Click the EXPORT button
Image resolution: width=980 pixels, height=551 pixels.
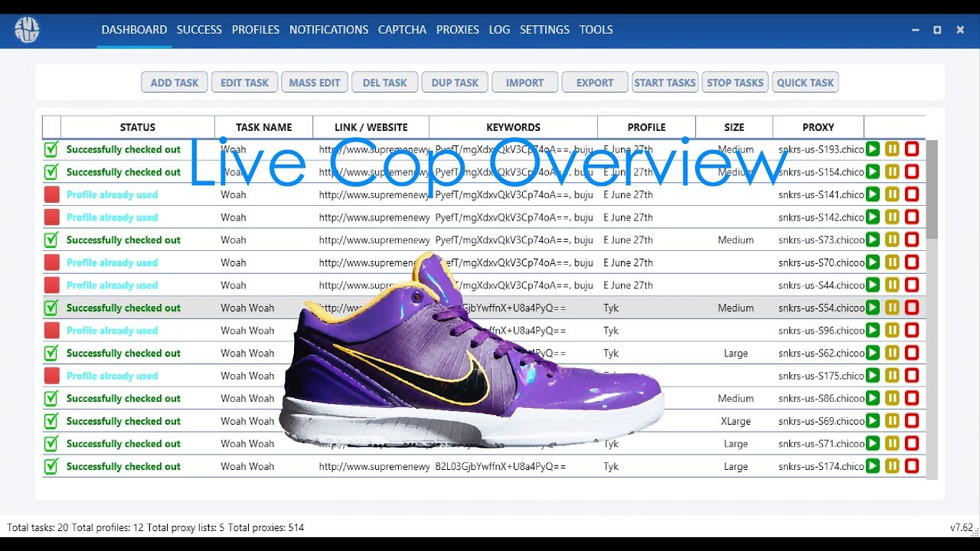click(595, 83)
